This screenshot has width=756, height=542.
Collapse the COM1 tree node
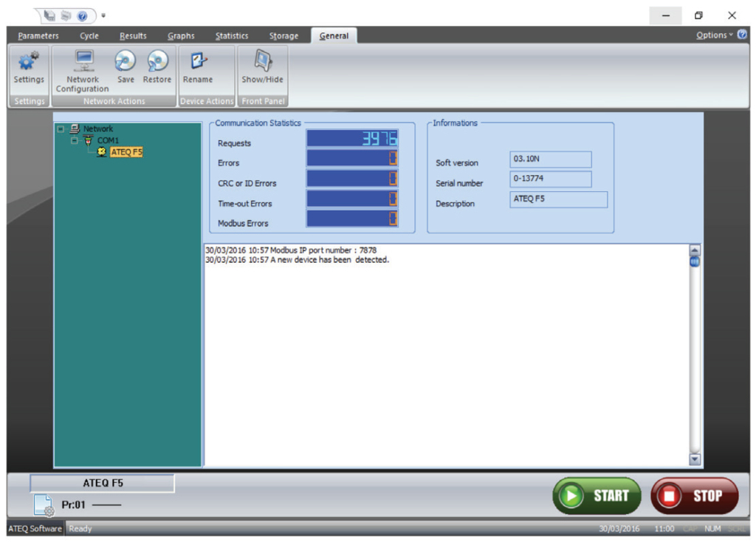coord(75,140)
